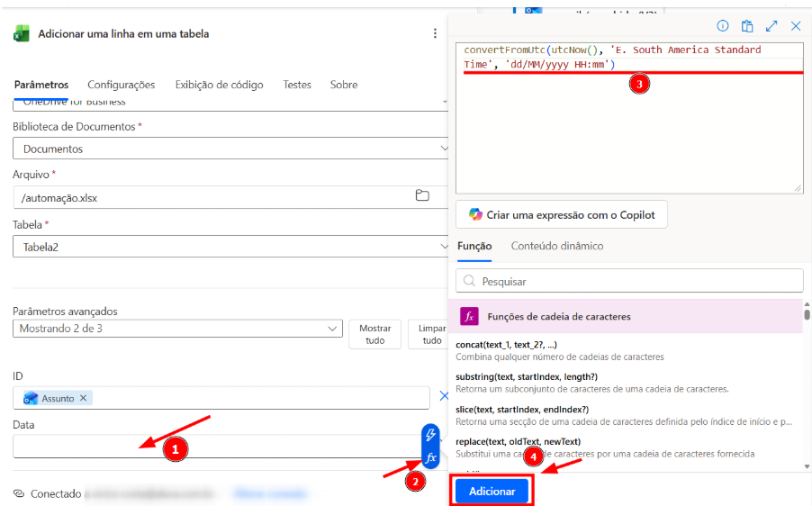Click the search magnifier icon
Viewport: 812px width, 506px height.
coord(469,281)
